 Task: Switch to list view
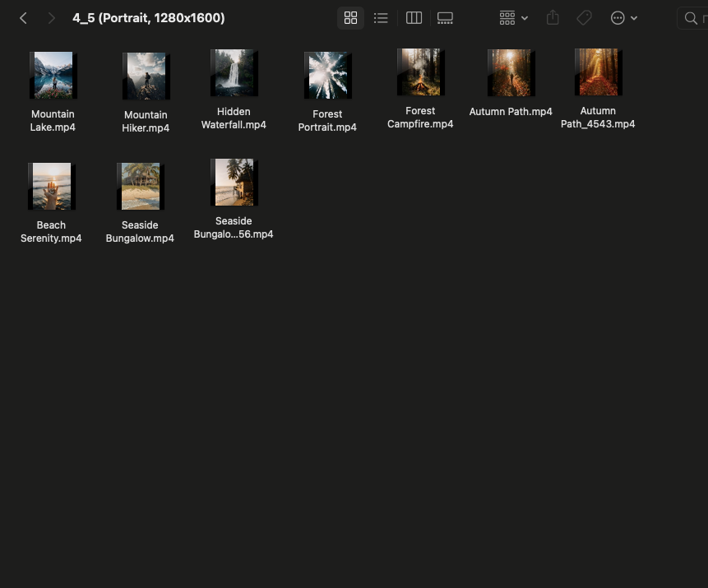click(381, 18)
